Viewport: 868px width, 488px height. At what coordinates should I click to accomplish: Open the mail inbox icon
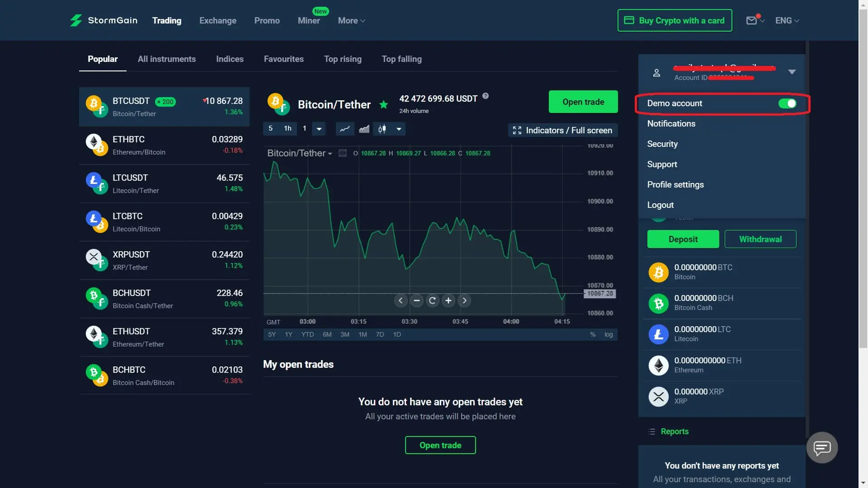751,20
